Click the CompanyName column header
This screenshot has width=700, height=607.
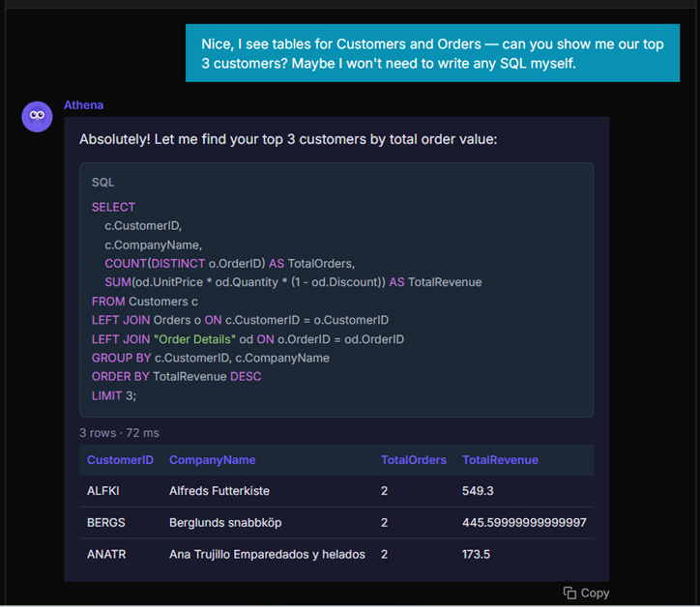tap(212, 460)
